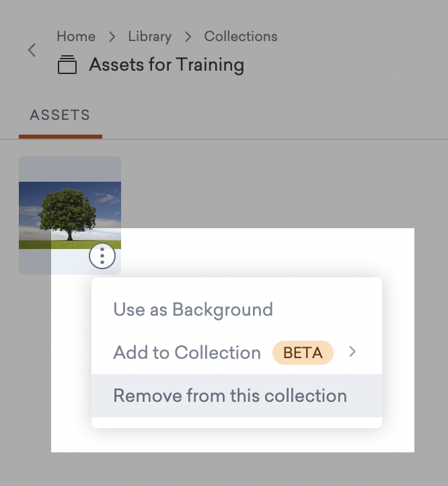Select the tree image thumbnail
Viewport: 448px width, 486px height.
(70, 215)
